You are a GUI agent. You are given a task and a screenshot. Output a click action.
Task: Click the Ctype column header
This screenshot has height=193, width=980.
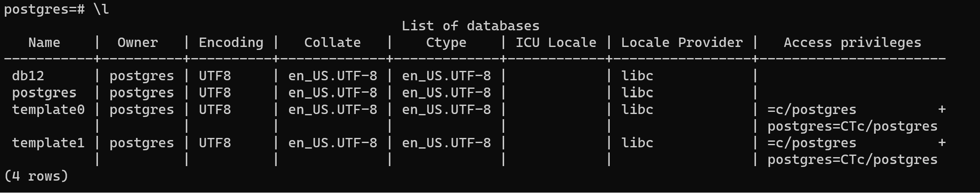coord(446,43)
